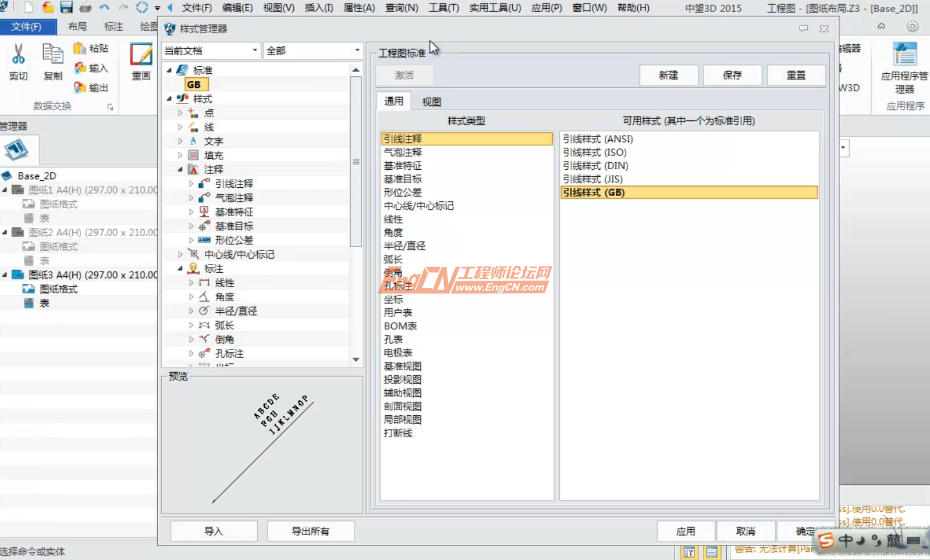Click the open folder icon in quick toolbar
This screenshot has height=560, width=930.
48,8
